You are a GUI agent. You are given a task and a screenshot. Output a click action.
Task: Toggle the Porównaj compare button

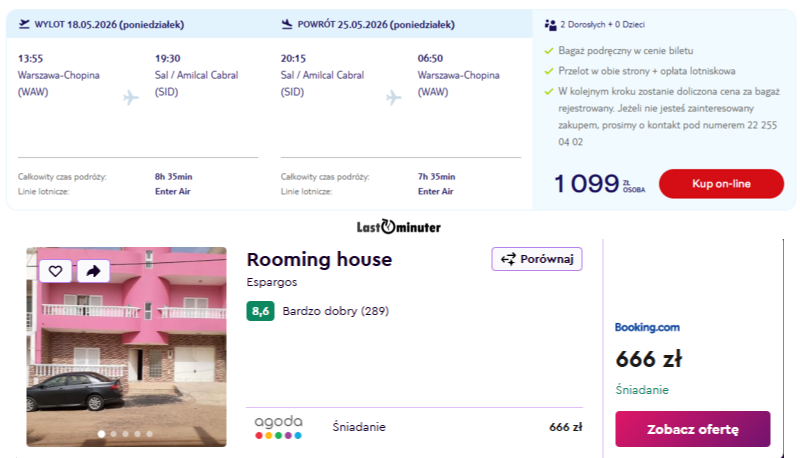tap(537, 259)
